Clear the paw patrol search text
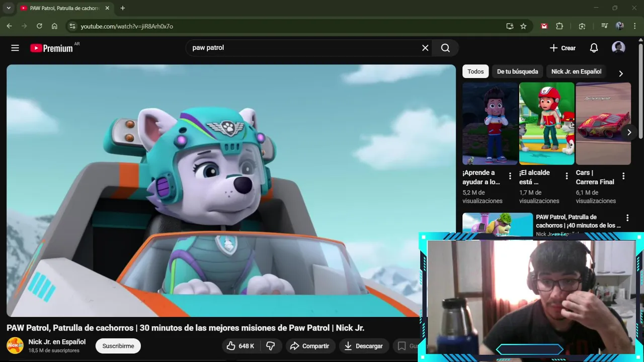The image size is (644, 362). (425, 48)
